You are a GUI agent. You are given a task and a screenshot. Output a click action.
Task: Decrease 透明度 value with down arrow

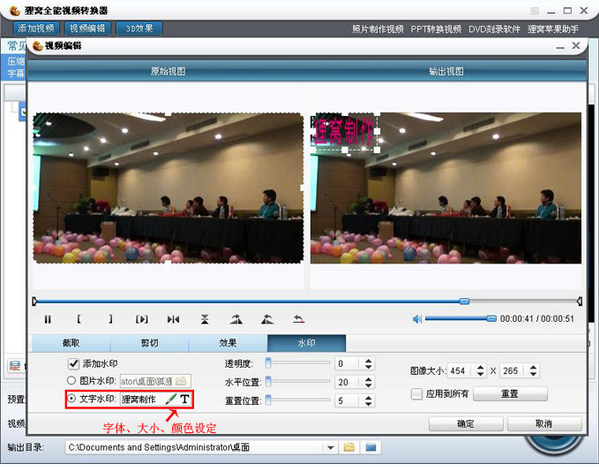pos(368,366)
